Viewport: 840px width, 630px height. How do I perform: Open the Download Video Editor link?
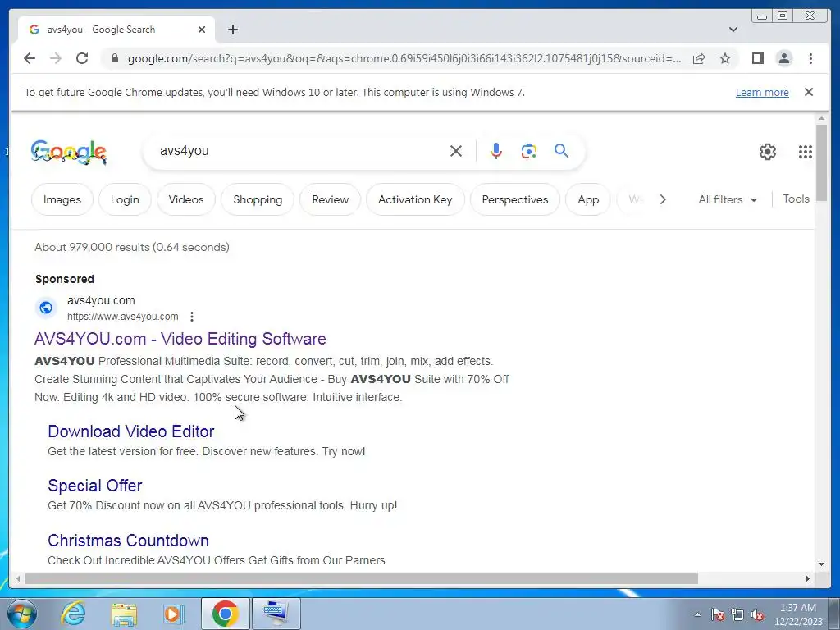[130, 431]
